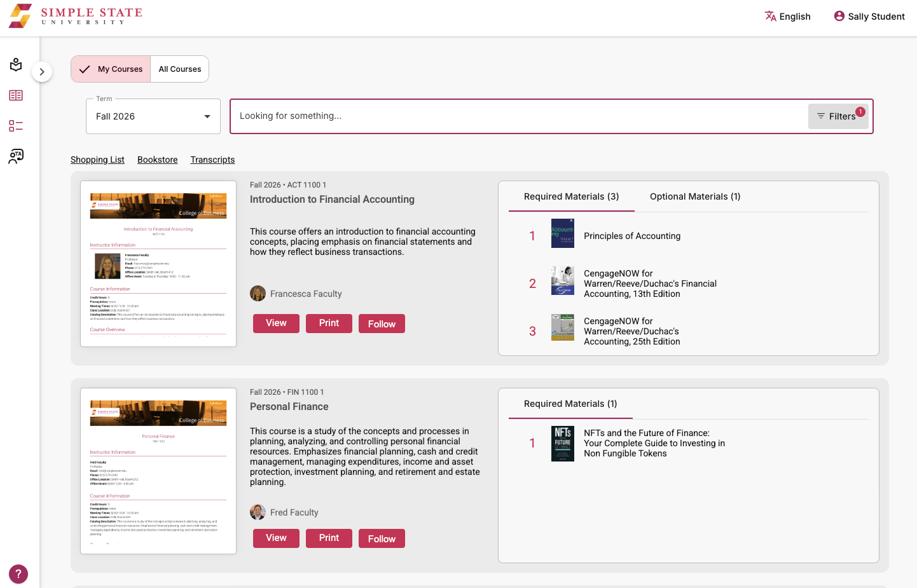Open the student reading sidebar icon
The width and height of the screenshot is (917, 588).
(16, 65)
